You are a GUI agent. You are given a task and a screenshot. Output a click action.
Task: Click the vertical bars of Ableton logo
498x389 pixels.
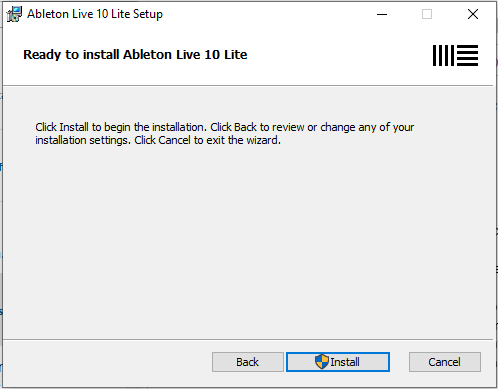(x=443, y=55)
